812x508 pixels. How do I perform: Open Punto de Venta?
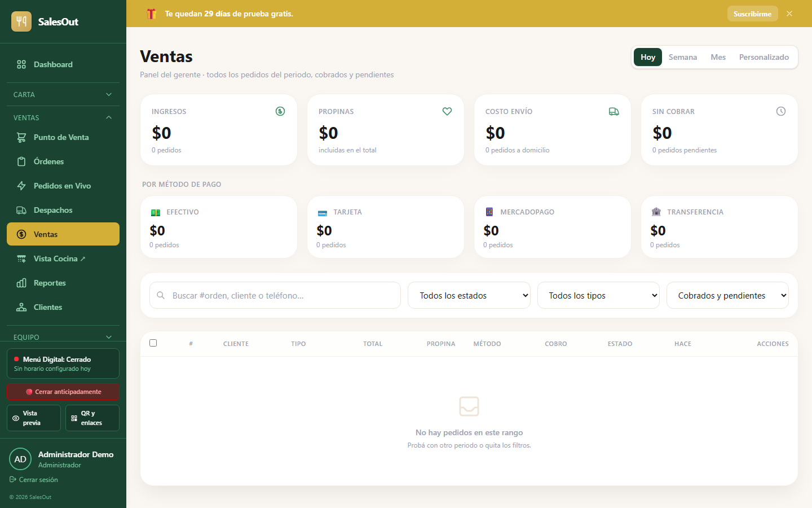click(63, 137)
